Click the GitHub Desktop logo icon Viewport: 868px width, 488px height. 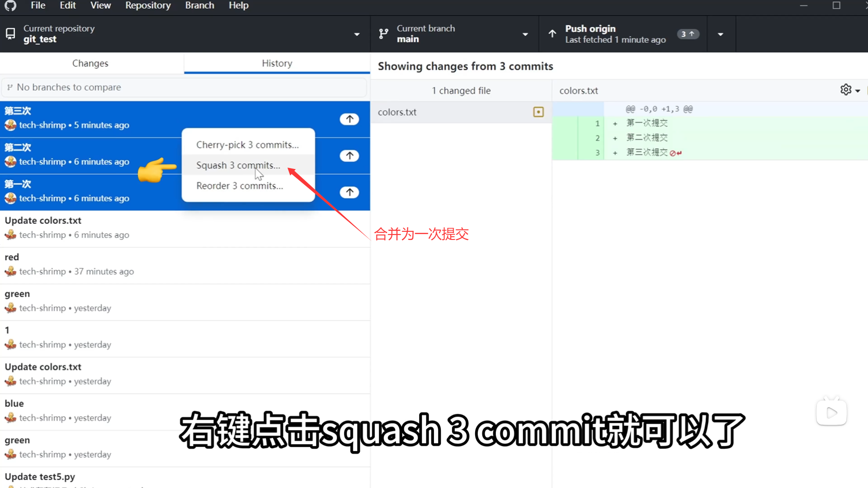tap(10, 5)
